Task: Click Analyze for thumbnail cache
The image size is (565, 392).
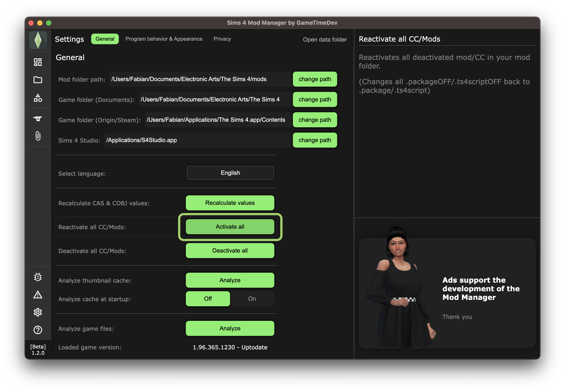Action: 230,280
